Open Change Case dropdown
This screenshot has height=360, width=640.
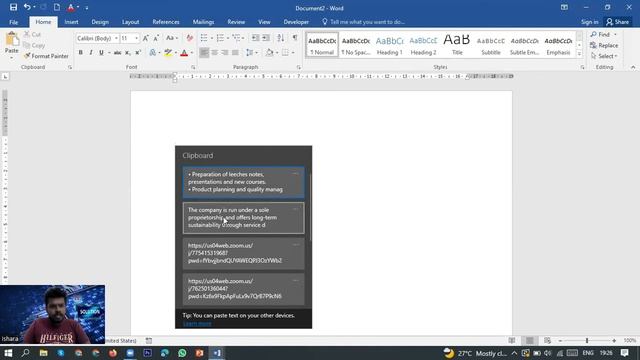172,38
